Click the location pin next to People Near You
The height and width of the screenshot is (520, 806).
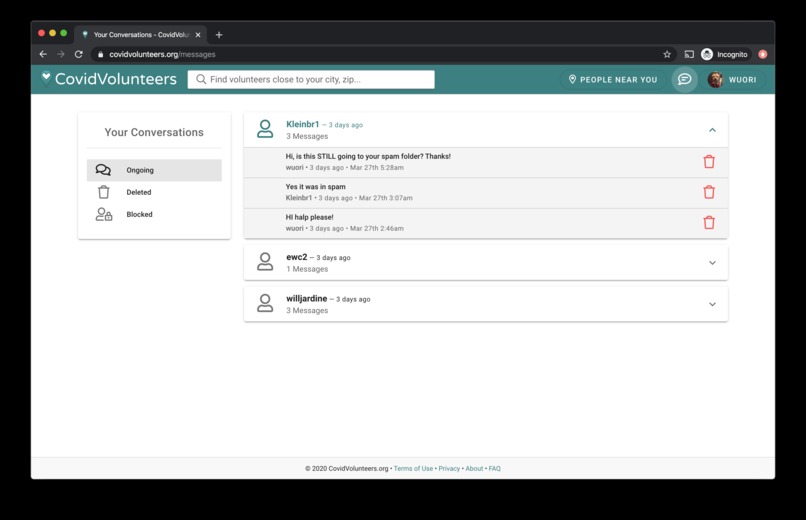(x=572, y=79)
